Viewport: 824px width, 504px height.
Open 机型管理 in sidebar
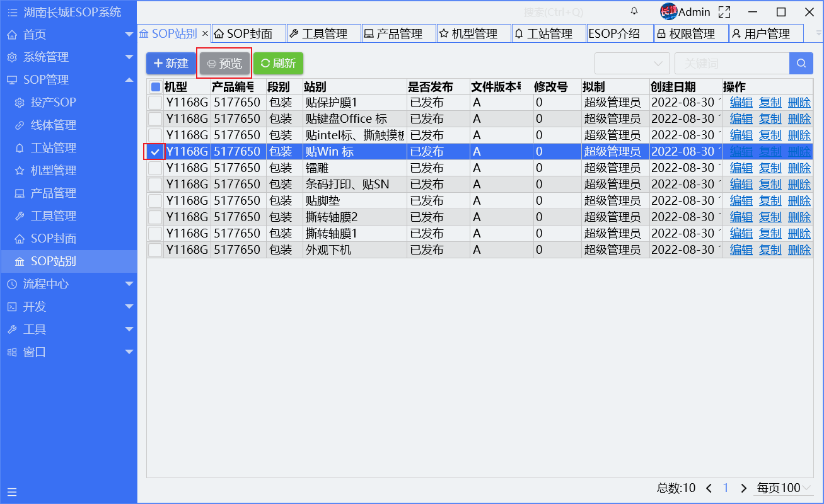(68, 170)
